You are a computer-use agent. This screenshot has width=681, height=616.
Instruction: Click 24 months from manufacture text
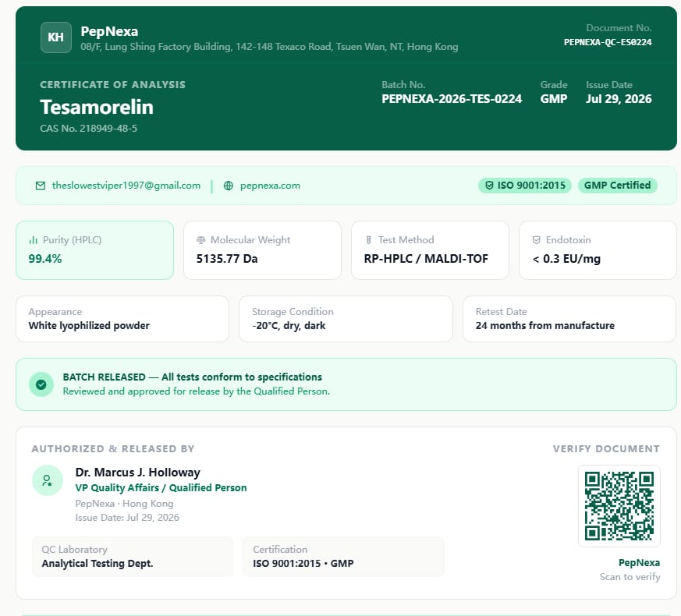coord(545,326)
